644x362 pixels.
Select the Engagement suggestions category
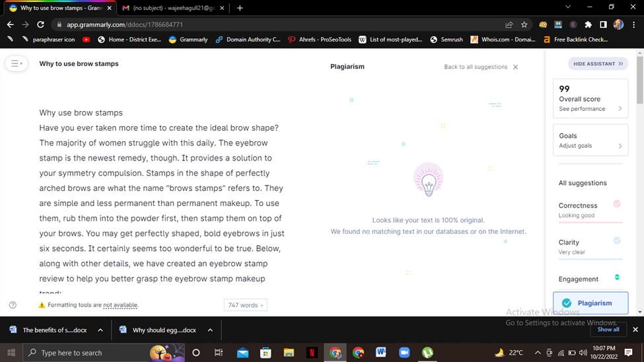tap(590, 279)
